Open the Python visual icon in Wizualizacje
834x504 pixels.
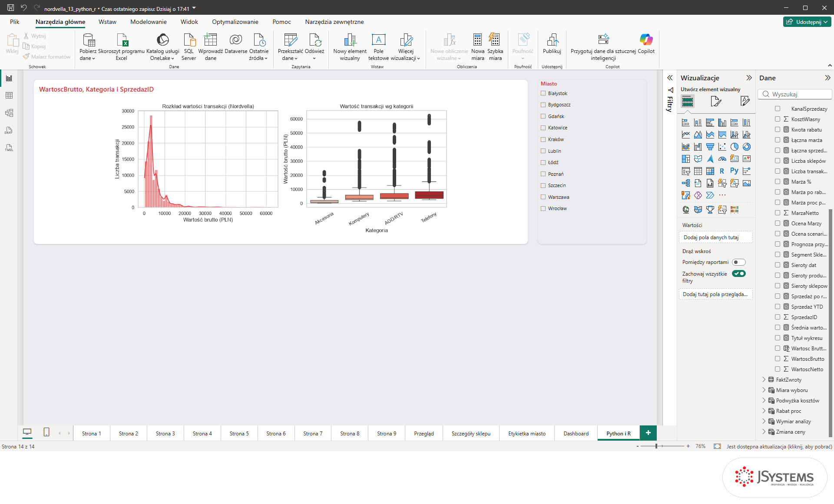pyautogui.click(x=734, y=171)
